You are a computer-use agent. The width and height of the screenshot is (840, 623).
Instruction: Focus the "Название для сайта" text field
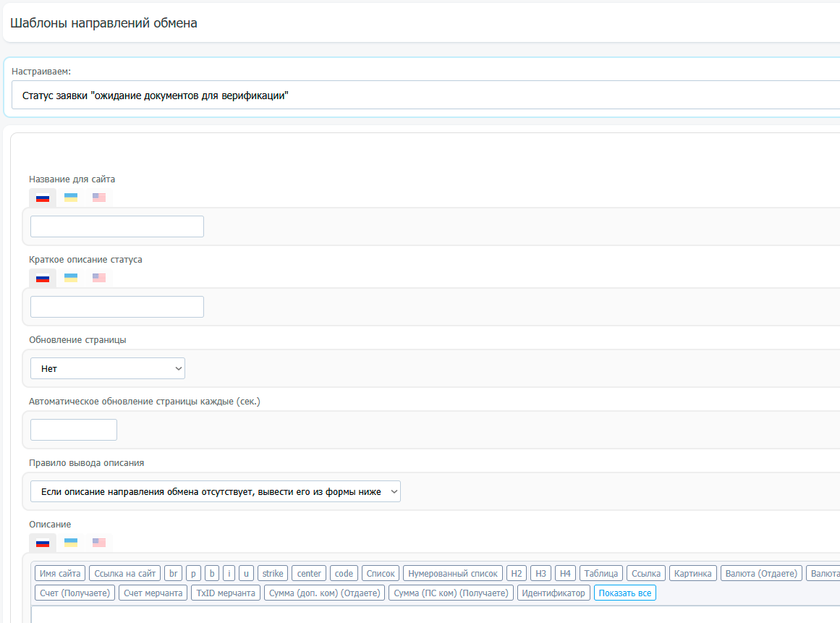pyautogui.click(x=117, y=226)
